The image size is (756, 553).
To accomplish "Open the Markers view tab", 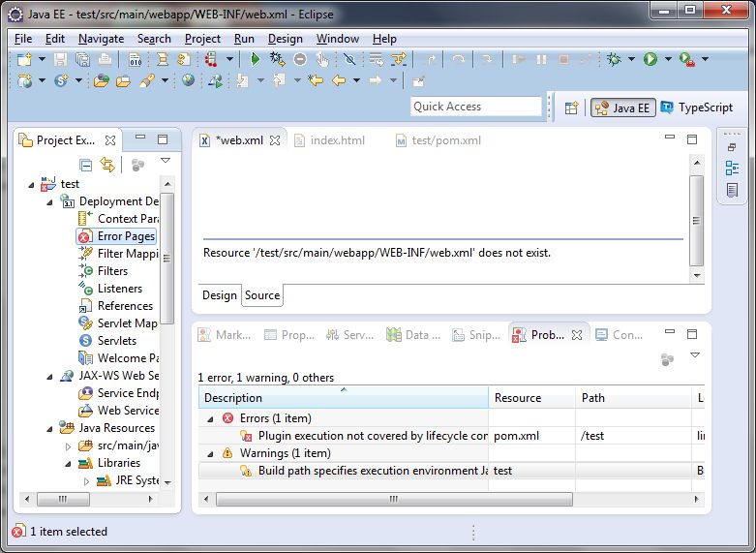I will (225, 334).
